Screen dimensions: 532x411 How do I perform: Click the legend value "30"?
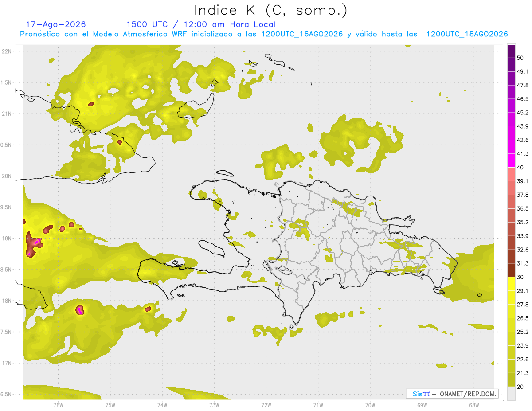point(521,277)
